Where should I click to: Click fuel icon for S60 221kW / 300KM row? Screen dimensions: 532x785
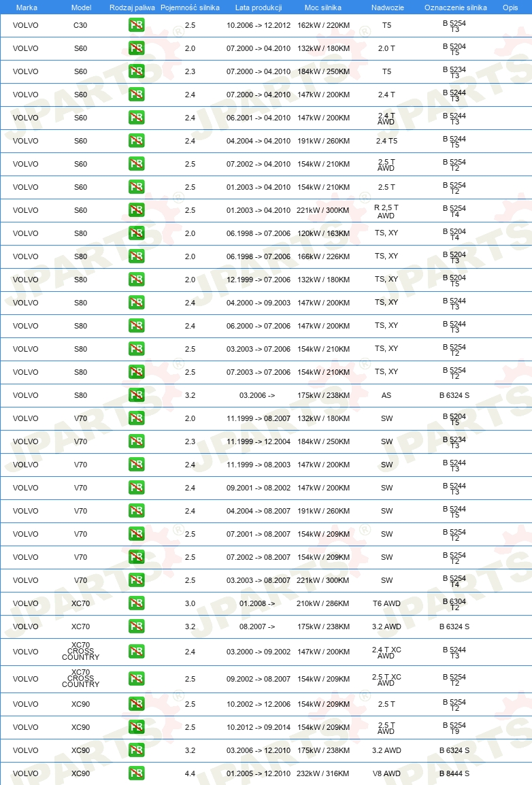(x=136, y=210)
